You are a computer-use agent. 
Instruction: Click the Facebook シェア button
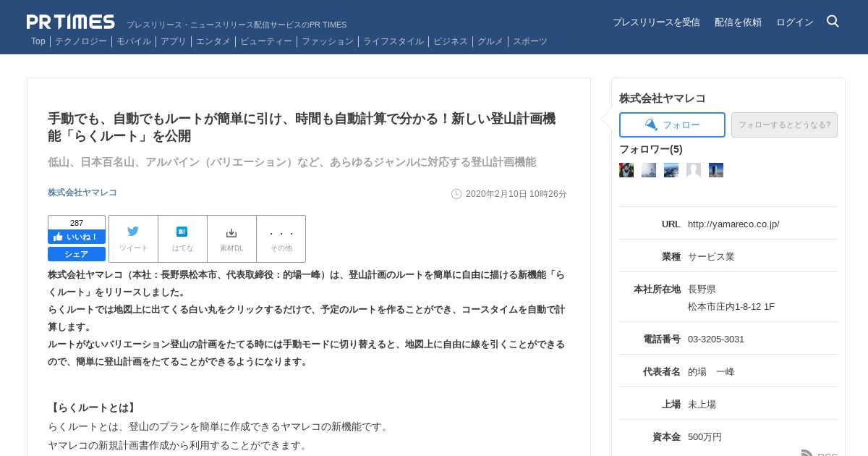(x=77, y=254)
